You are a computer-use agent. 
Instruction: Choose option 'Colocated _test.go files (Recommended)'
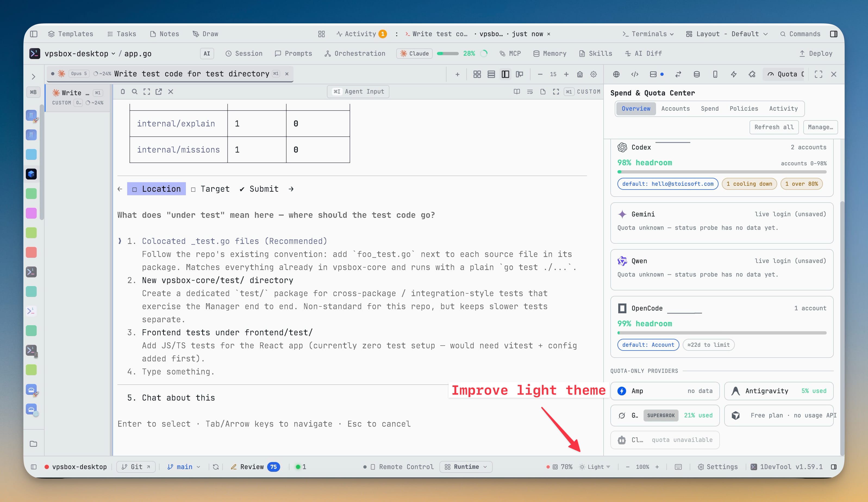click(234, 241)
